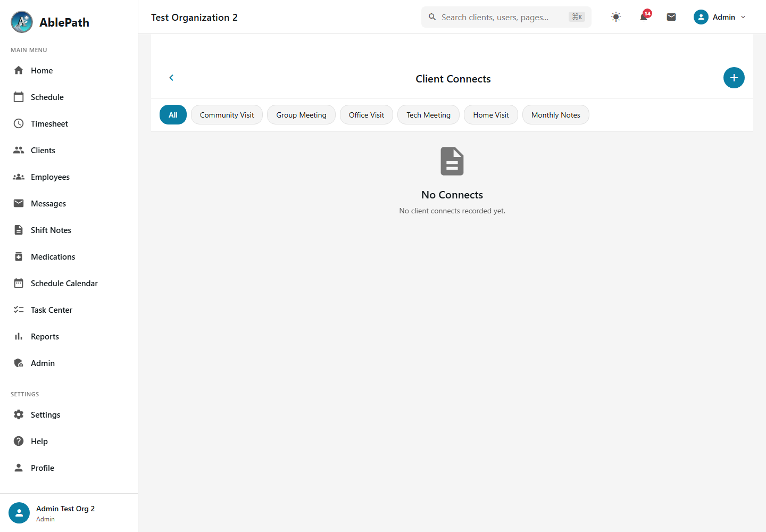The image size is (766, 532).
Task: Click the Test Organization 2 title
Action: coord(194,17)
